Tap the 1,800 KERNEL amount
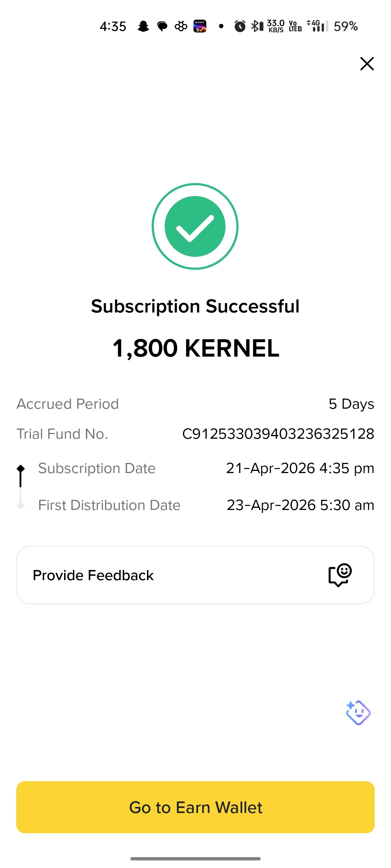391x868 pixels. click(x=195, y=348)
